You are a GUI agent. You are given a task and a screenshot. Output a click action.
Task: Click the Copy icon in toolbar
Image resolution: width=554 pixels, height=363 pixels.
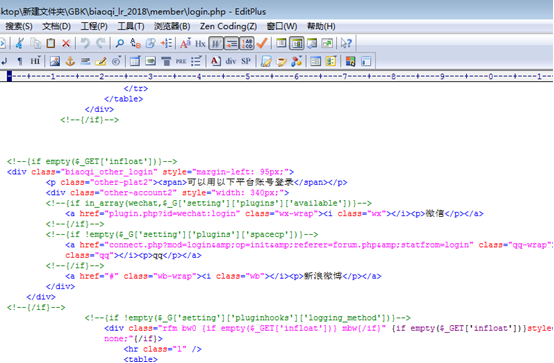tap(35, 43)
